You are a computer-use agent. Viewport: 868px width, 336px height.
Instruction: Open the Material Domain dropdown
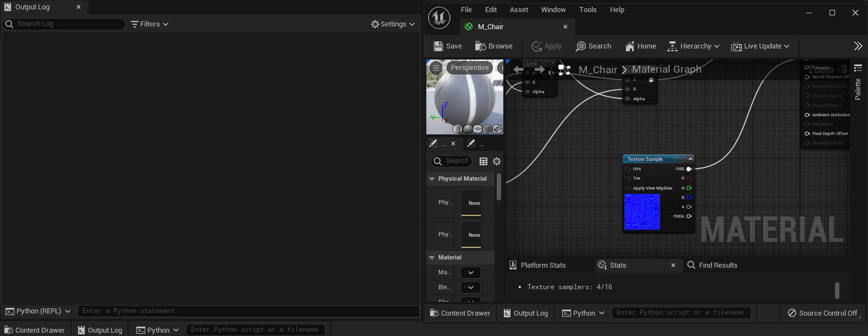[470, 273]
